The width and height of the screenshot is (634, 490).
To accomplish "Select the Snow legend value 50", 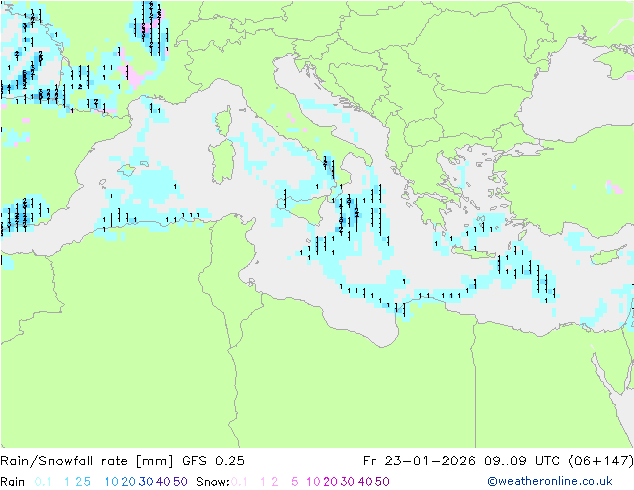I will 382,482.
